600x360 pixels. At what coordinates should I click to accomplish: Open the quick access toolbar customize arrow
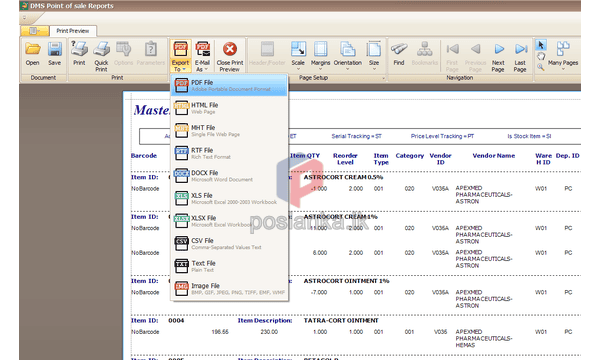[x=24, y=18]
